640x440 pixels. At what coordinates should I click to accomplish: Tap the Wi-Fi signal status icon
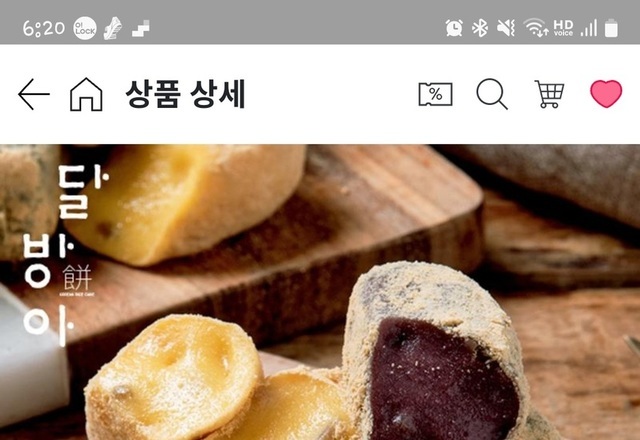tap(536, 28)
